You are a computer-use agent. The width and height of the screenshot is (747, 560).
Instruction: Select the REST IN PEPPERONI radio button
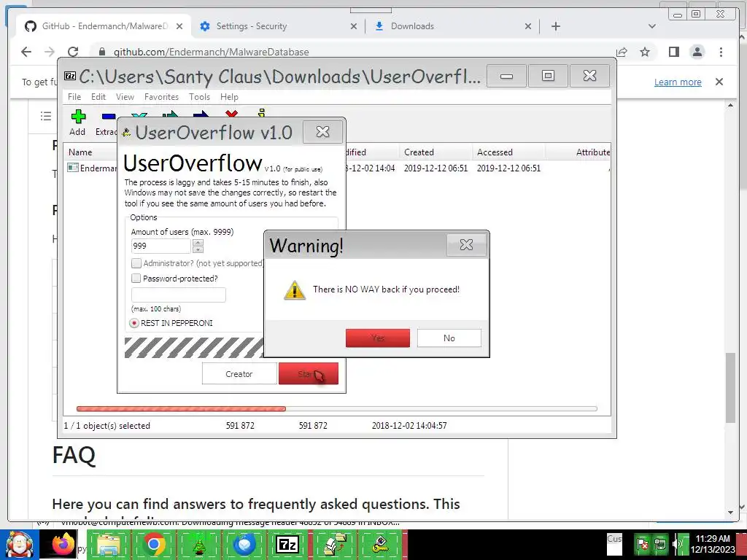coord(134,323)
